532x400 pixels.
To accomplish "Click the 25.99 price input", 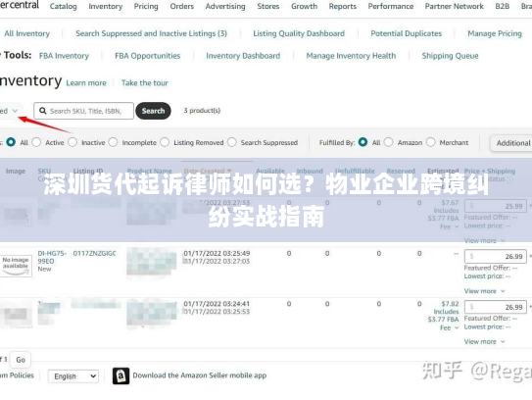I will pyautogui.click(x=496, y=206).
